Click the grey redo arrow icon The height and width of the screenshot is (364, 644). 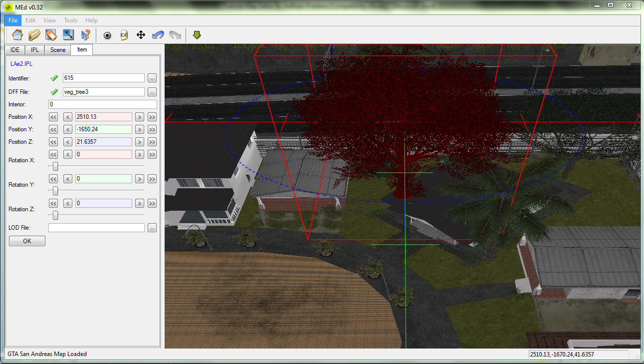pyautogui.click(x=175, y=35)
